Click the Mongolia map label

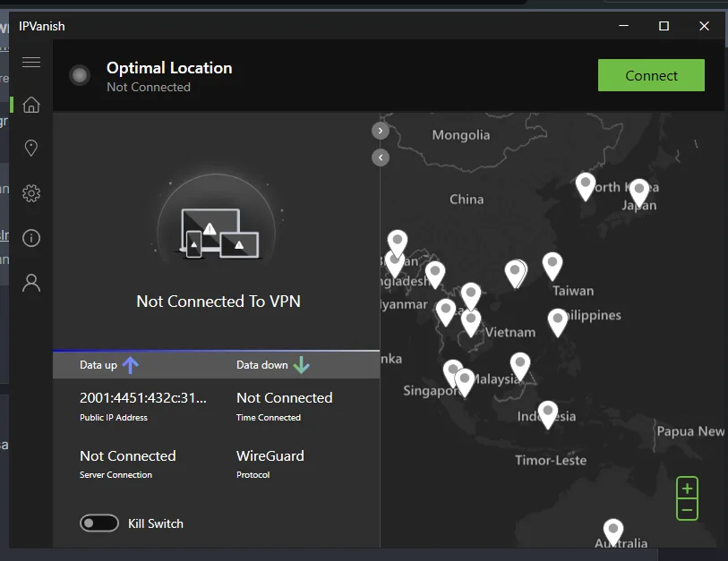[460, 135]
